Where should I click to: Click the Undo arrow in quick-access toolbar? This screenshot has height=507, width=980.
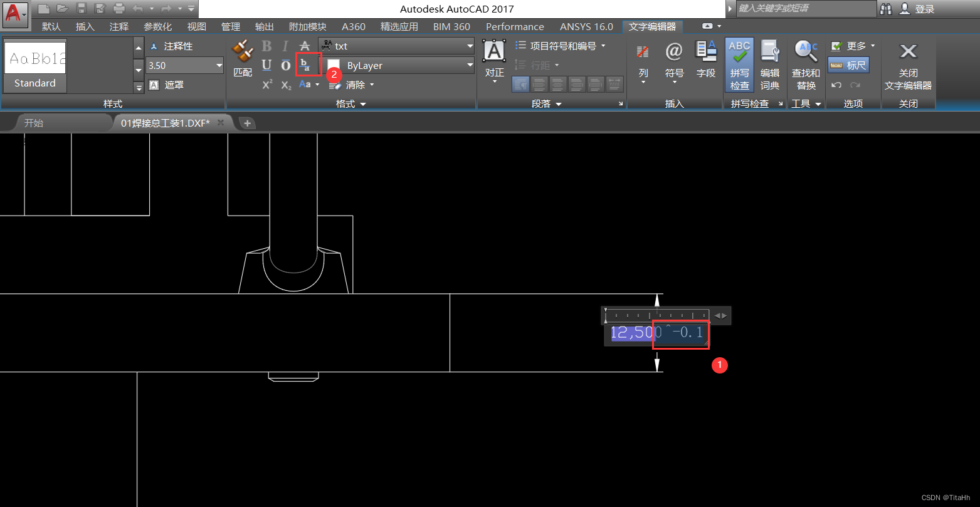138,9
